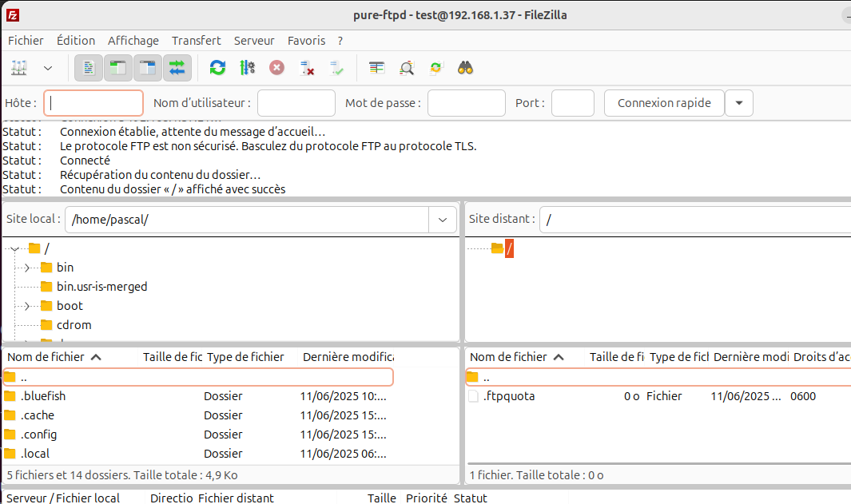Open the Édition menu
This screenshot has width=851, height=504.
tap(76, 41)
